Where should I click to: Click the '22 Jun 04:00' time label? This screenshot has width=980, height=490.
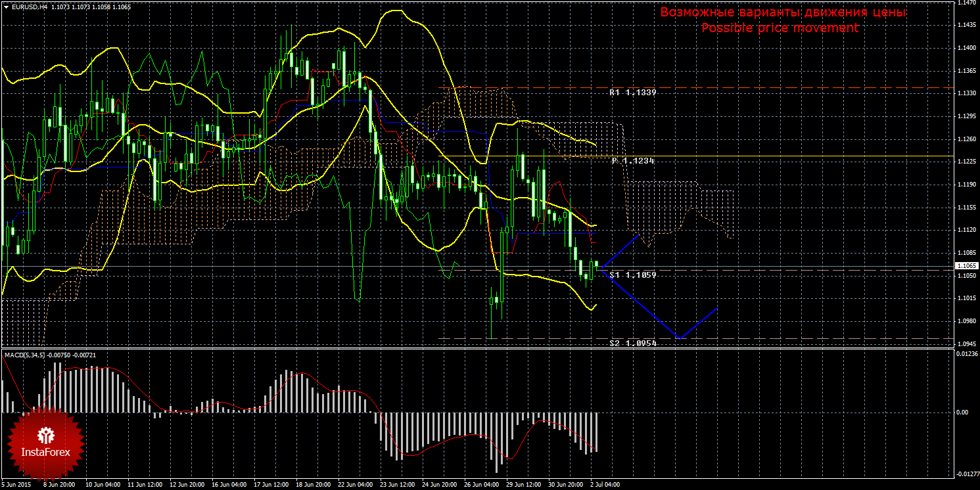(356, 485)
